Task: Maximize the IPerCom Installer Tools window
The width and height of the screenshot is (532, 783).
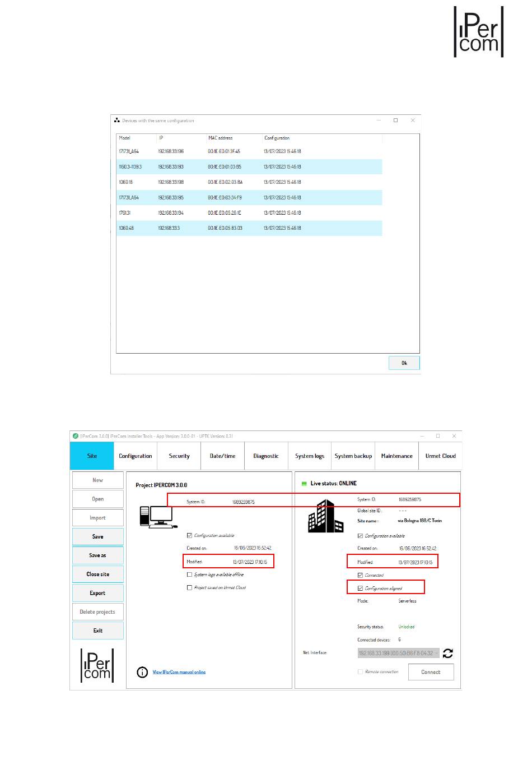Action: 438,436
